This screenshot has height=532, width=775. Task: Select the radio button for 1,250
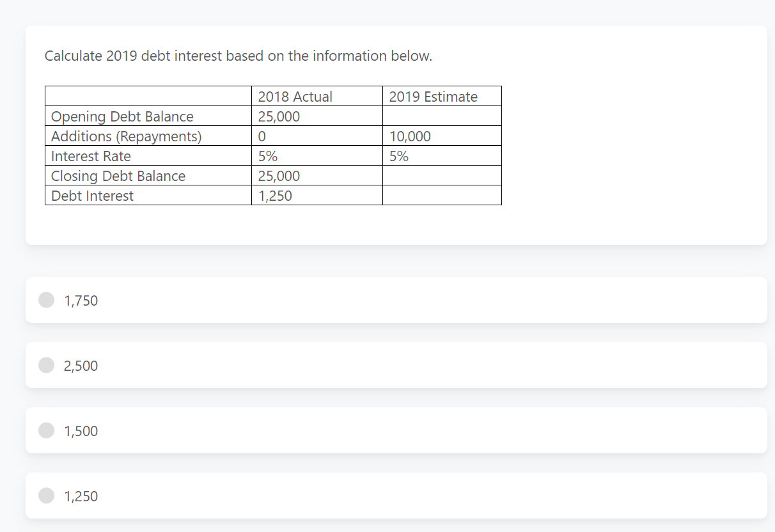coord(46,496)
